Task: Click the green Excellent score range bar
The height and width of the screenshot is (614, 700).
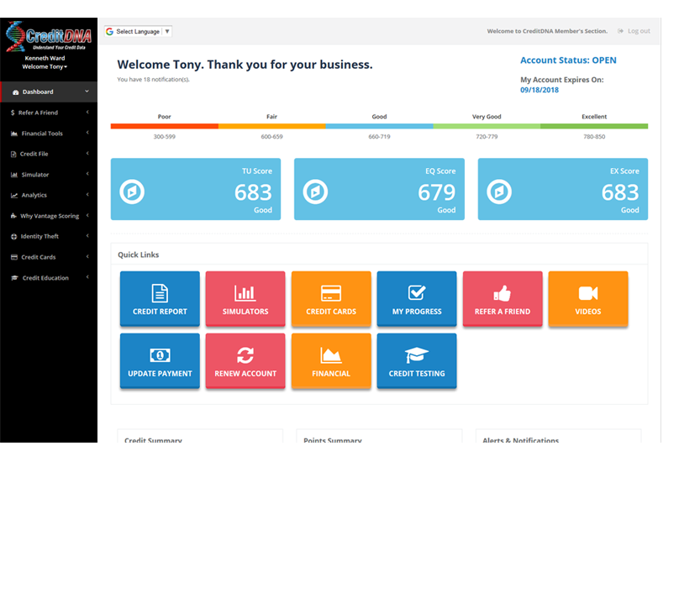Action: (594, 126)
